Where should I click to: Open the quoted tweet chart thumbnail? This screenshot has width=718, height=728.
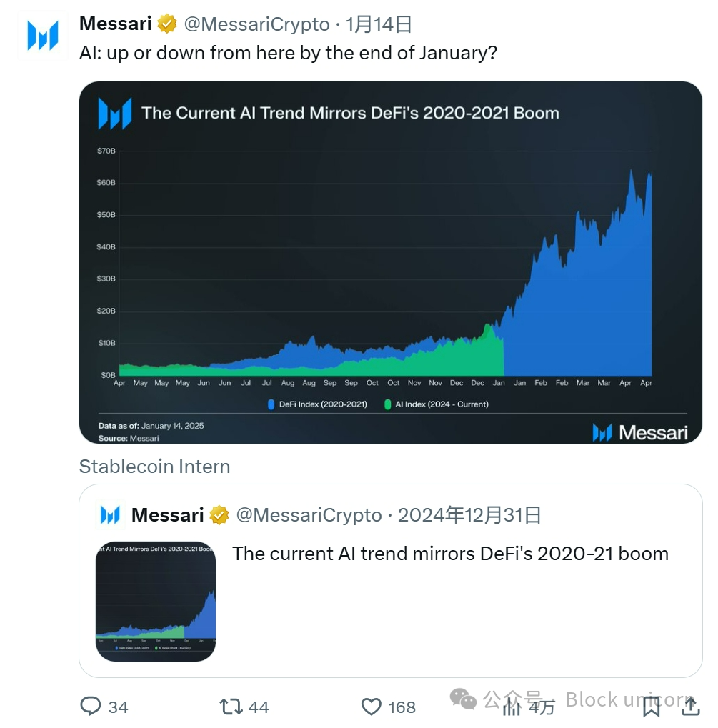(156, 601)
